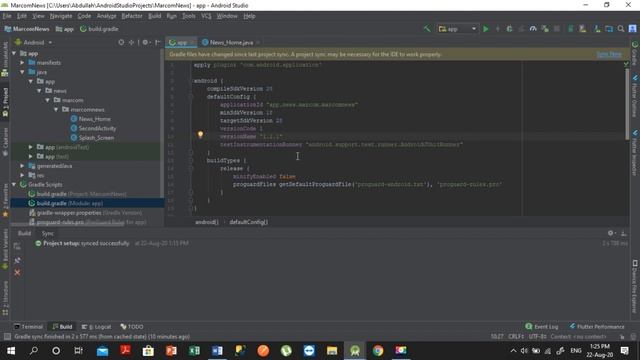Click the CRLF line separator in status bar

[x=516, y=337]
